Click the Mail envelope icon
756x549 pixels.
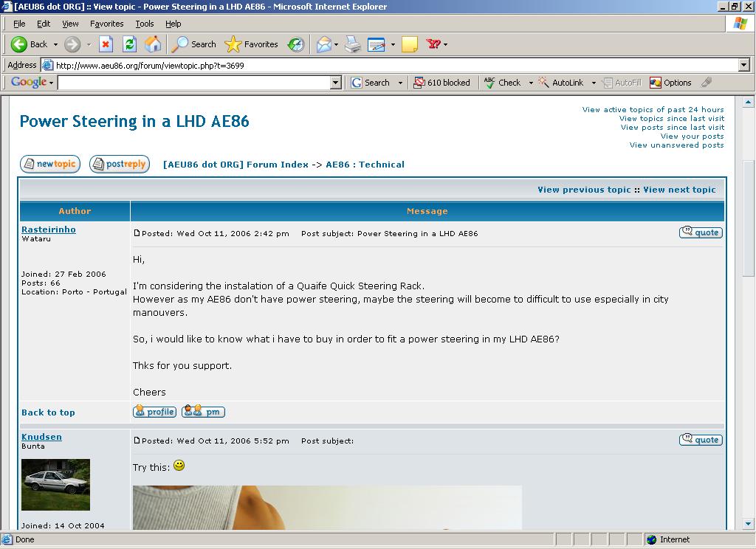tap(323, 44)
